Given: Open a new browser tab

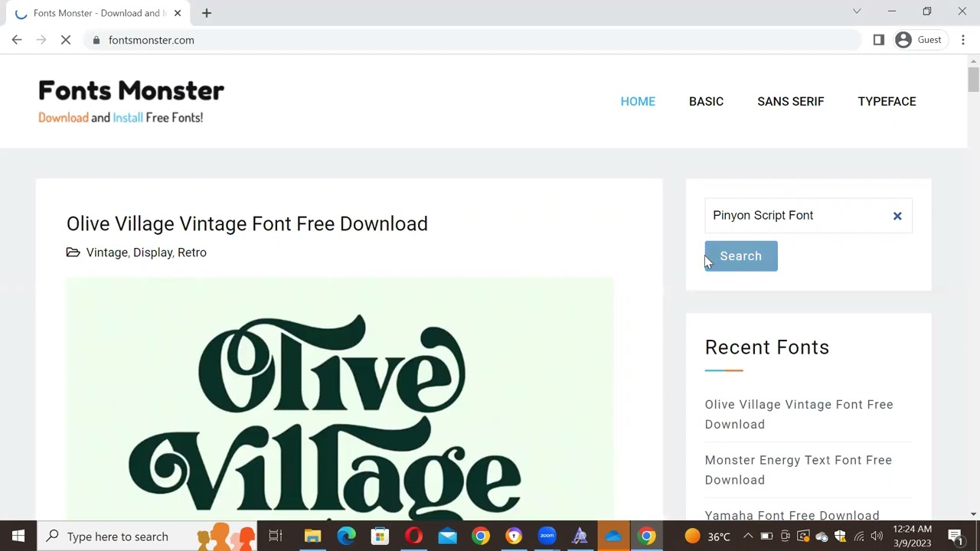Looking at the screenshot, I should point(207,13).
